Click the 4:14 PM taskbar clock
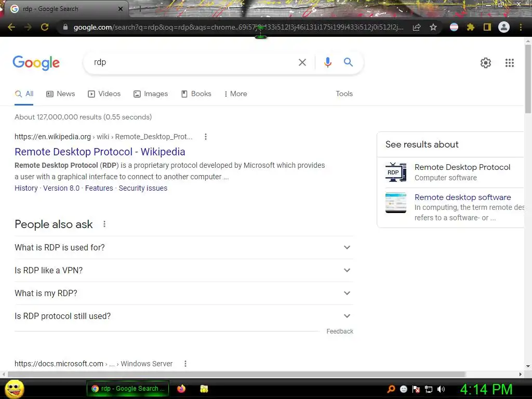This screenshot has width=532, height=399. [x=486, y=389]
